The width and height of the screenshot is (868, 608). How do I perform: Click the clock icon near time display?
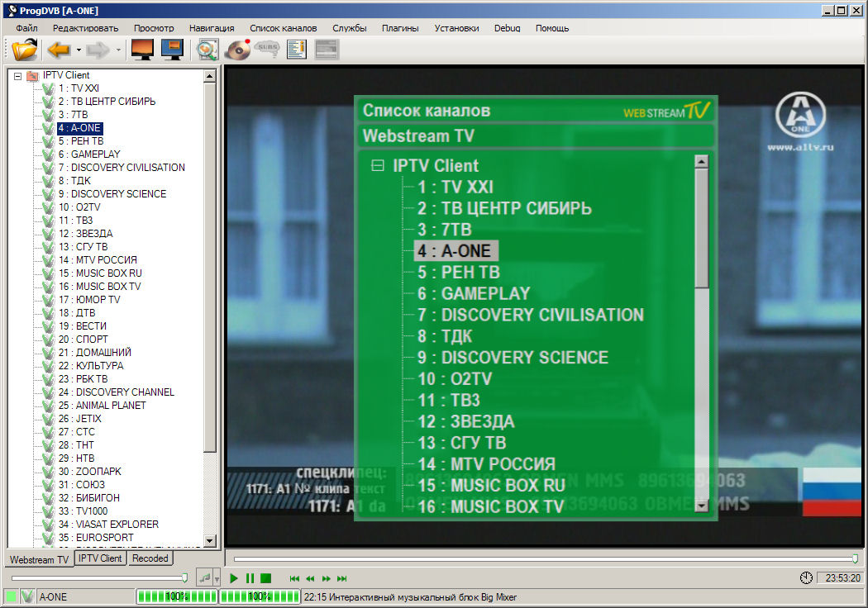806,577
